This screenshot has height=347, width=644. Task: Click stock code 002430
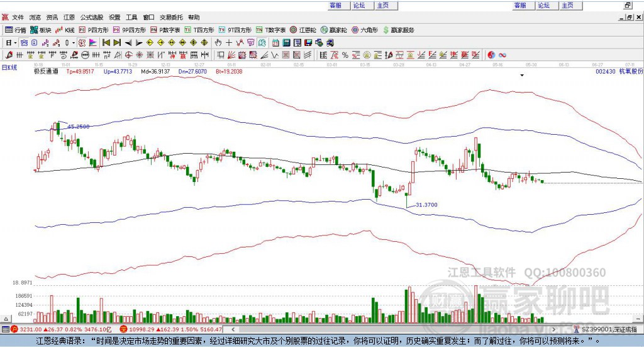point(606,72)
